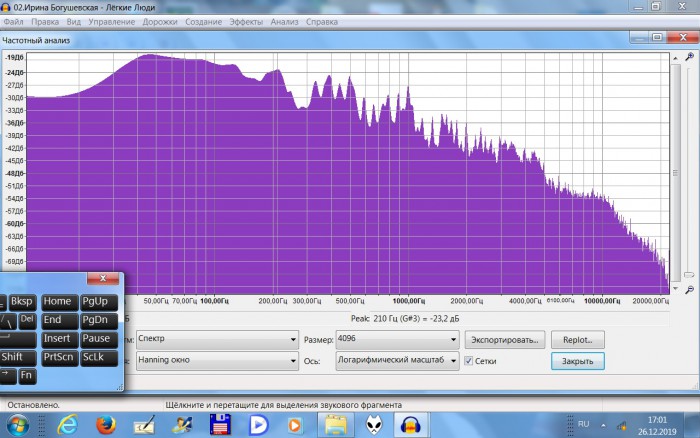This screenshot has width=700, height=438.
Task: Launch Firefox from the taskbar
Action: tap(106, 425)
